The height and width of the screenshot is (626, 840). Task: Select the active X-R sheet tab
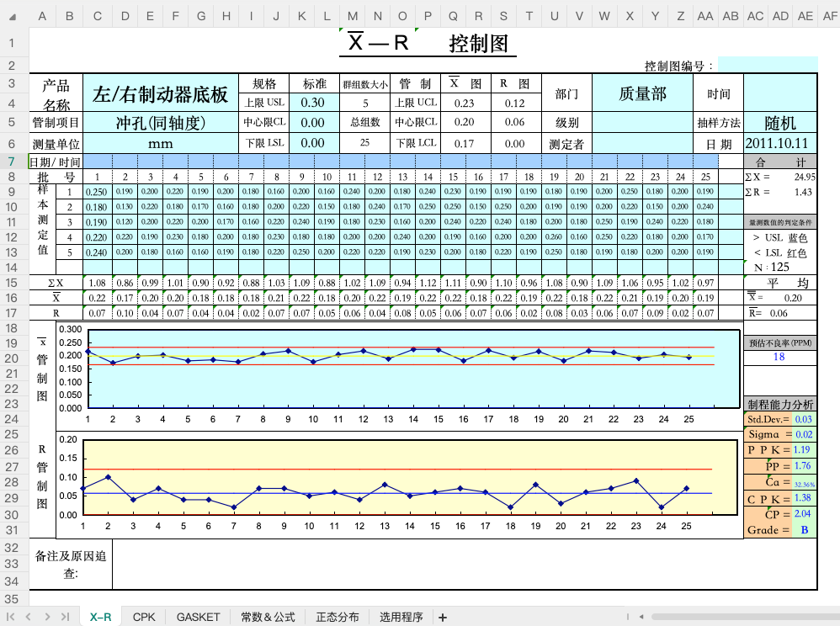(x=100, y=617)
